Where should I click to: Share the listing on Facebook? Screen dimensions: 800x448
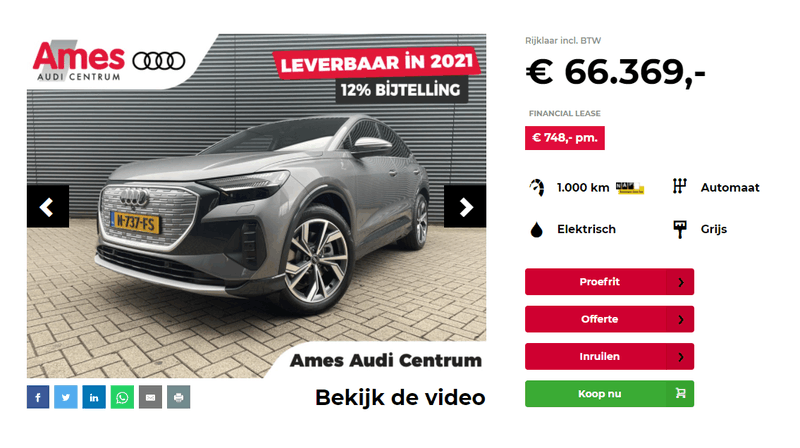(x=38, y=397)
